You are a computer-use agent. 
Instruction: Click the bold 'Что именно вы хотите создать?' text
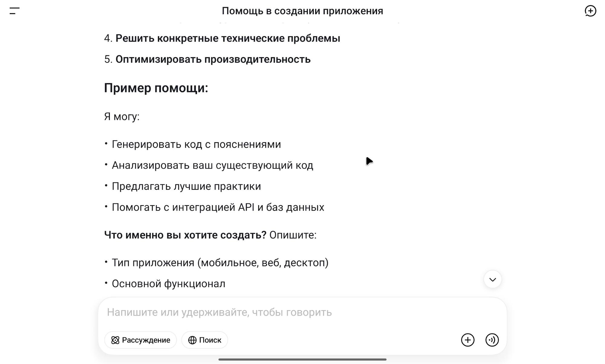(185, 235)
